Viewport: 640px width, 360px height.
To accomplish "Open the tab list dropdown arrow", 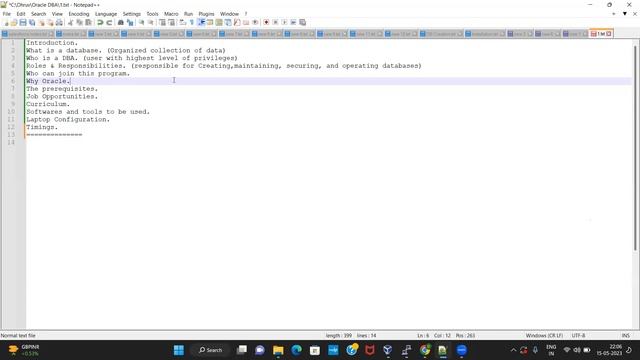I will click(624, 14).
